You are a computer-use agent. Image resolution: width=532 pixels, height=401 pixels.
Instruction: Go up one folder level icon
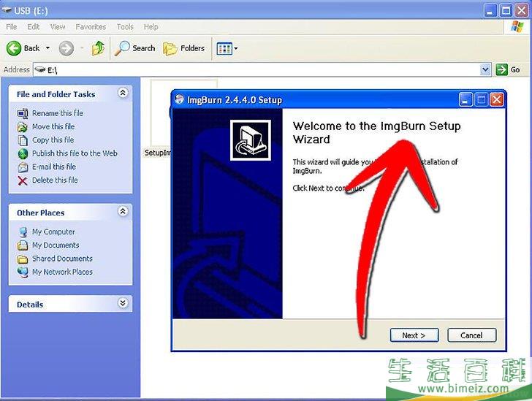98,48
